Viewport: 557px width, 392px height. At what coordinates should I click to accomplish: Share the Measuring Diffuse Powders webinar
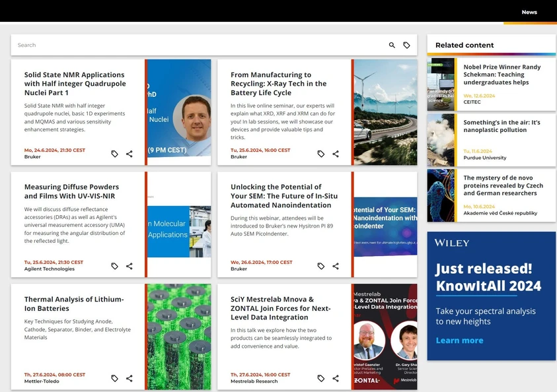click(130, 266)
